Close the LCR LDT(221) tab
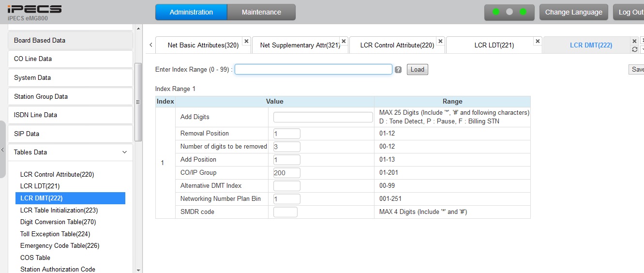644x273 pixels. 538,42
